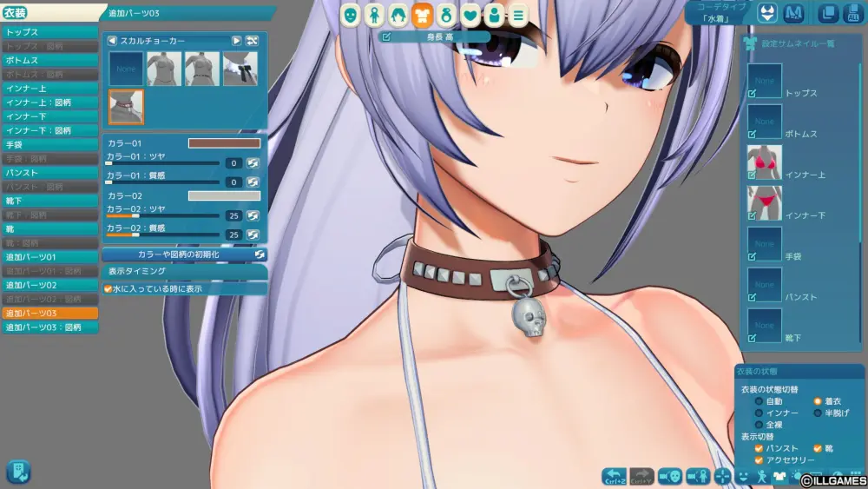Viewport: 868px width, 489px height.
Task: Toggle the 靴 display checkbox
Action: 818,448
